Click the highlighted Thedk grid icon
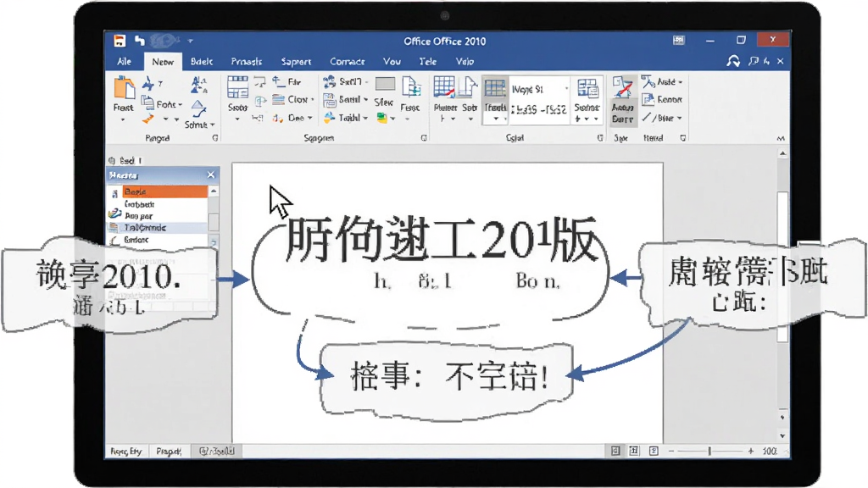 click(495, 88)
